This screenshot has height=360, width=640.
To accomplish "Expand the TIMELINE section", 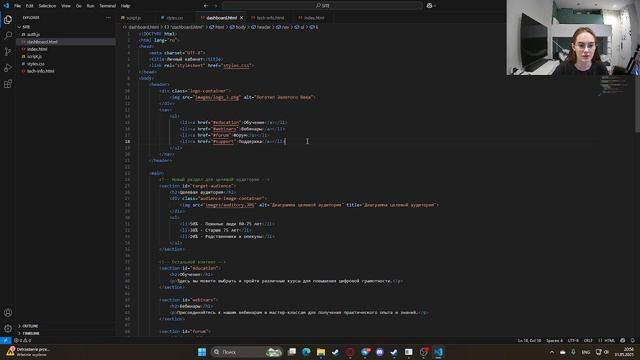I will pos(31,333).
